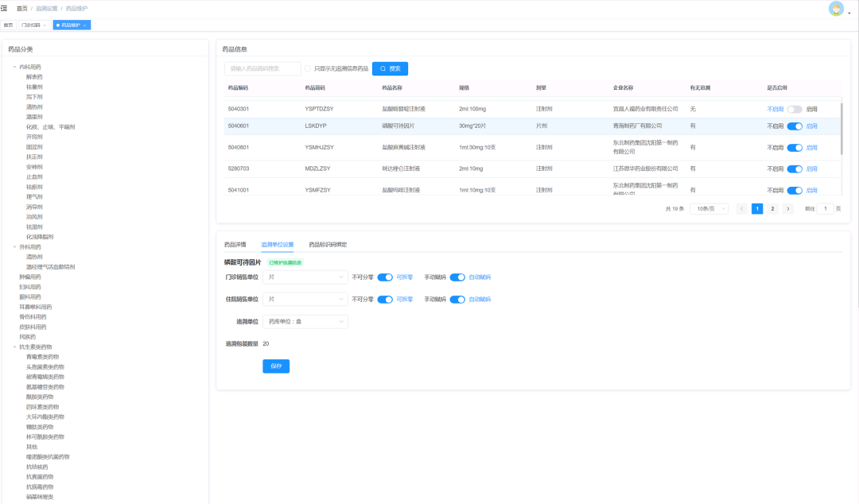Toggle 门诊销售单位 可拆零 switch

pos(385,277)
